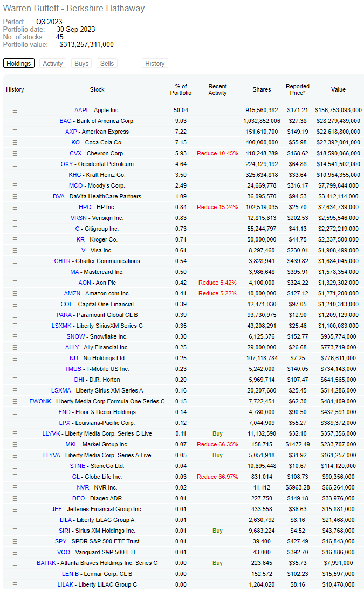Follow the STNE ticker link

click(x=78, y=466)
